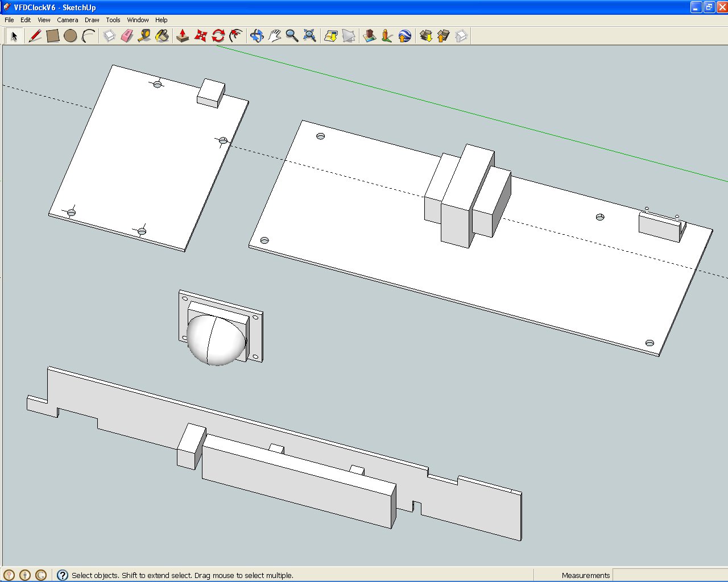Select the Rotate tool
This screenshot has height=582, width=728.
pyautogui.click(x=218, y=36)
